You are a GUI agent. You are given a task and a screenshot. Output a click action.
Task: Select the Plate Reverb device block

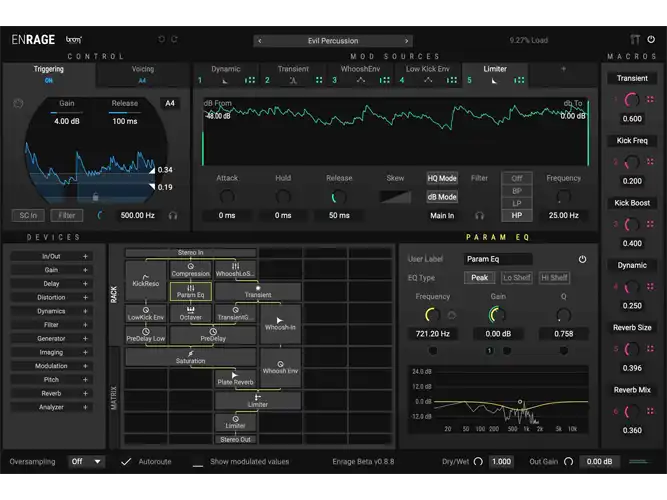[235, 379]
